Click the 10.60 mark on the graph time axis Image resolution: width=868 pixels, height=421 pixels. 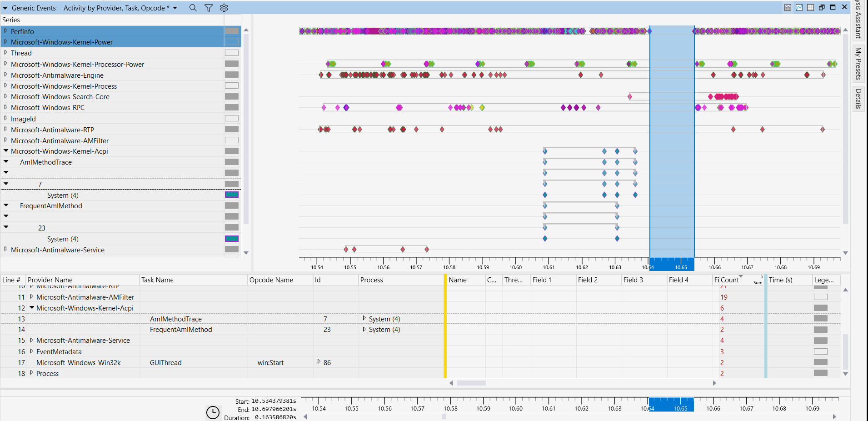coord(516,267)
